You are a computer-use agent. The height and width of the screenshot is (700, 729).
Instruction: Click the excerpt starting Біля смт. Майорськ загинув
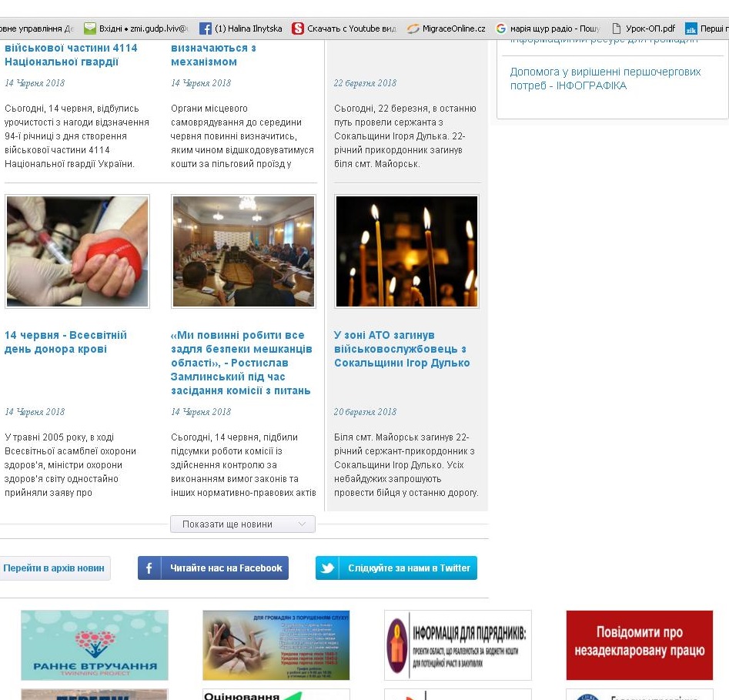pyautogui.click(x=406, y=465)
